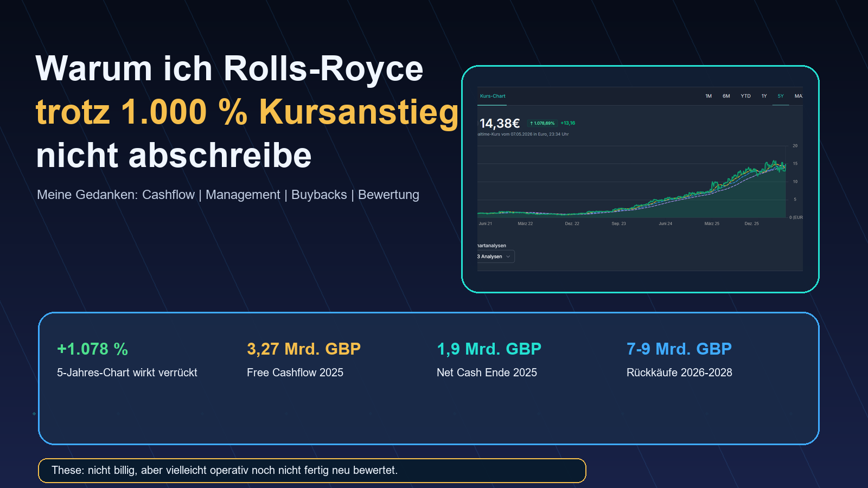
Task: Click the Dez. 25 axis label
Action: pyautogui.click(x=752, y=223)
